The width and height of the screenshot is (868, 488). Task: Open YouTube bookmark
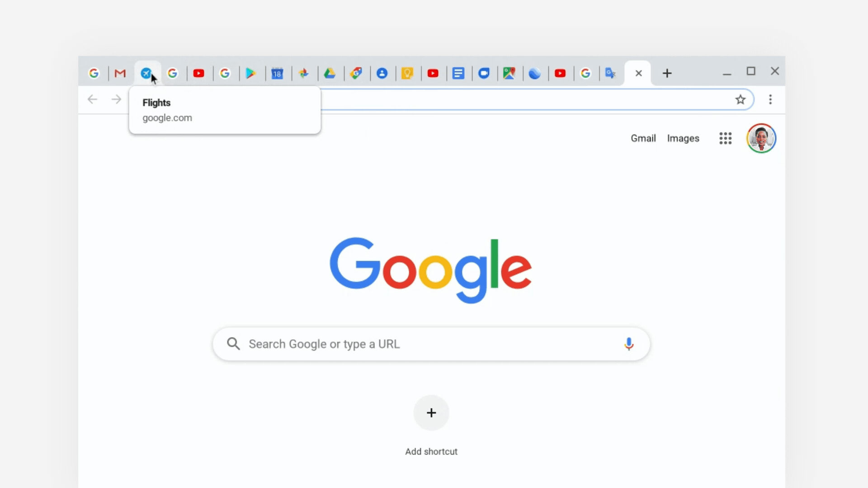tap(198, 73)
